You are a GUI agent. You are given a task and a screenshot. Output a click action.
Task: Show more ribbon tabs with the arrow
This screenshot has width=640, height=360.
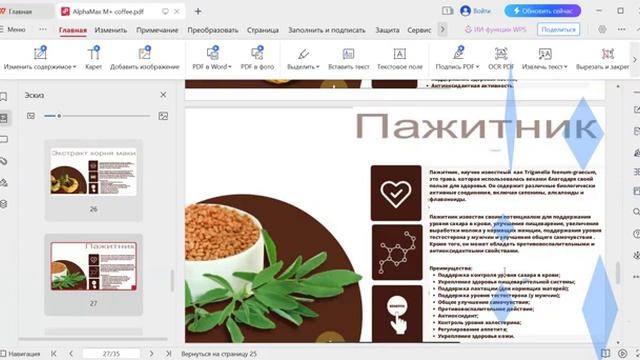442,29
